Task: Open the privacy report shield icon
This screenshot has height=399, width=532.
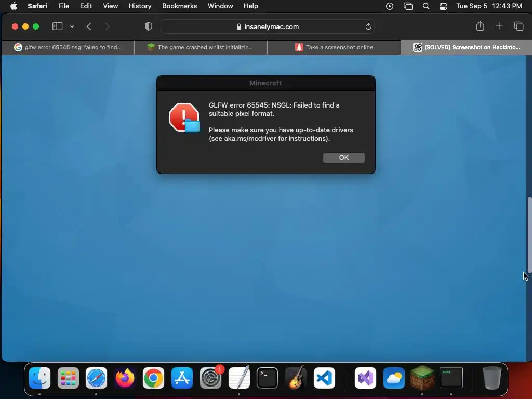Action: (148, 26)
